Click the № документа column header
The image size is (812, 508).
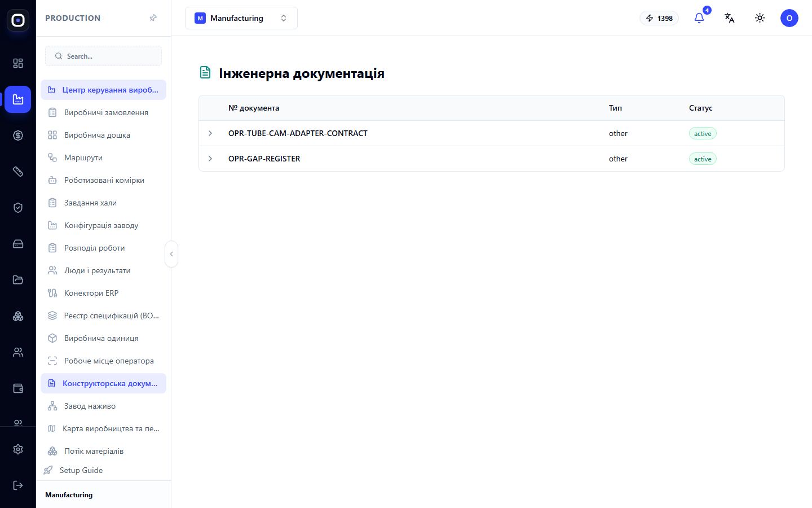[254, 108]
